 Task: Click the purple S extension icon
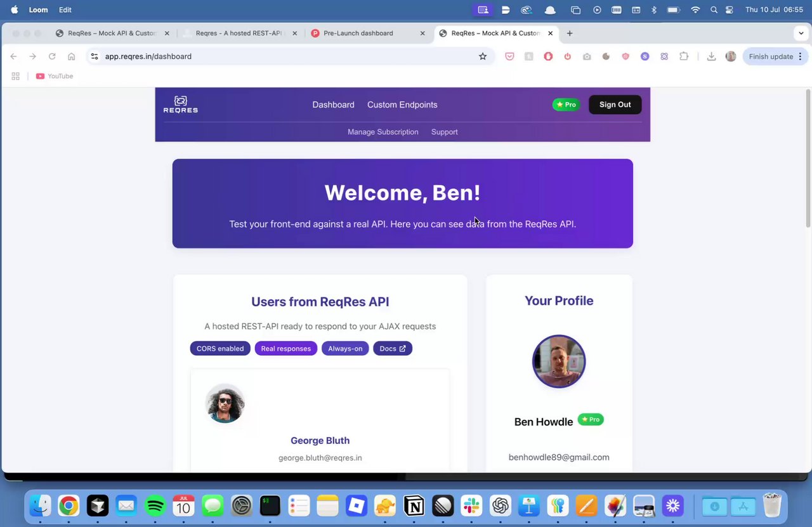(645, 56)
